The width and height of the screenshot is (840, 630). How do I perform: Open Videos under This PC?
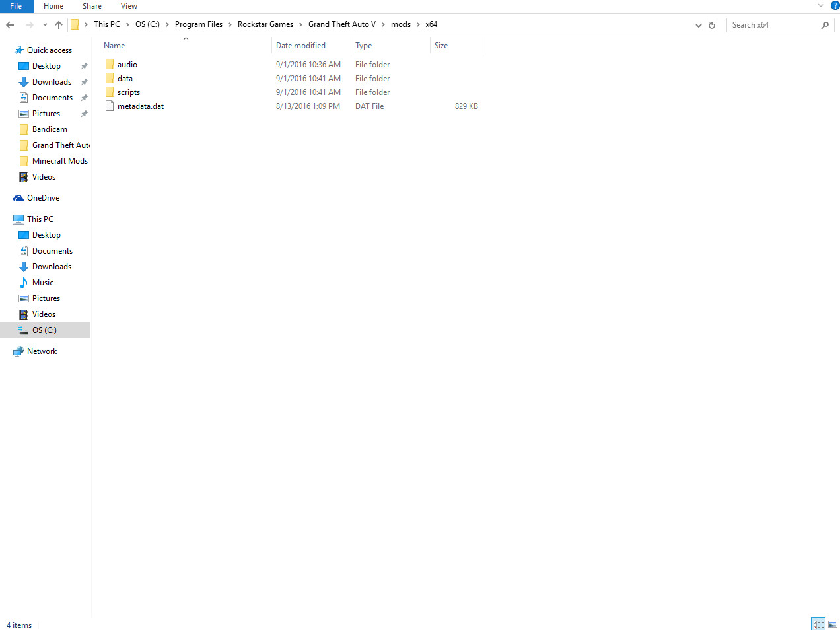(44, 314)
